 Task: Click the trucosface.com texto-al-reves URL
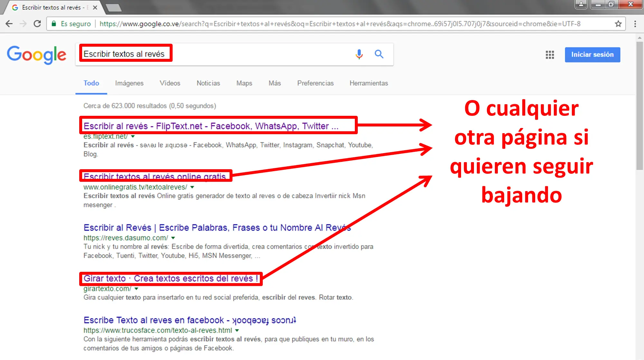click(x=157, y=330)
